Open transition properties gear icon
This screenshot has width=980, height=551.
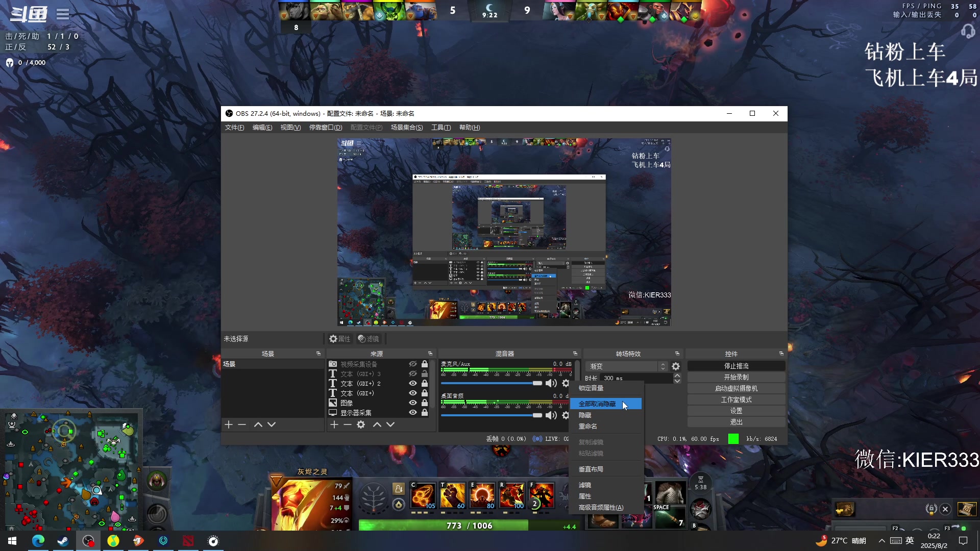(676, 366)
